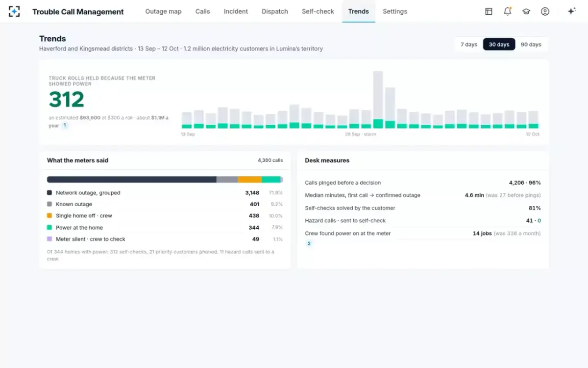Click the Single home off orange swatch
This screenshot has height=368, width=588.
point(49,215)
